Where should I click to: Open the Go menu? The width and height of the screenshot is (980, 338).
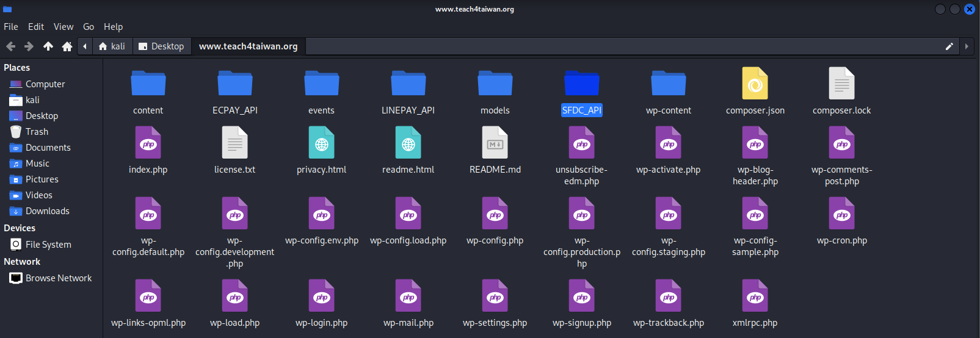[89, 27]
